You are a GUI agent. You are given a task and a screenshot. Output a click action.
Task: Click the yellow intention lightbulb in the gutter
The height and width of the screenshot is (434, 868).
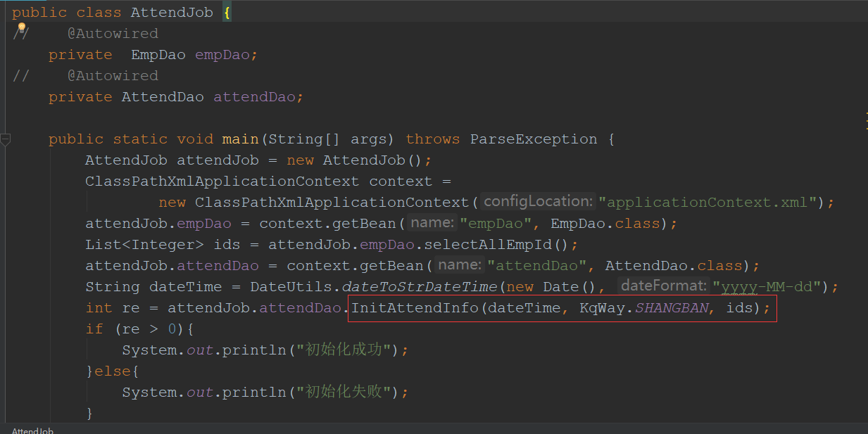pyautogui.click(x=21, y=29)
